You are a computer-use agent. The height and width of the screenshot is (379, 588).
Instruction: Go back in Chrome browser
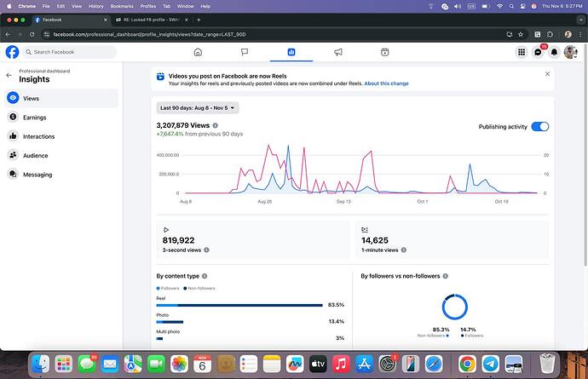coord(8,34)
